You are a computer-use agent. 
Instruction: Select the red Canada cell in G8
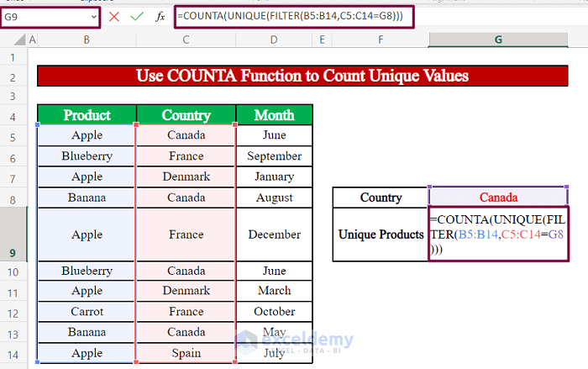[498, 198]
